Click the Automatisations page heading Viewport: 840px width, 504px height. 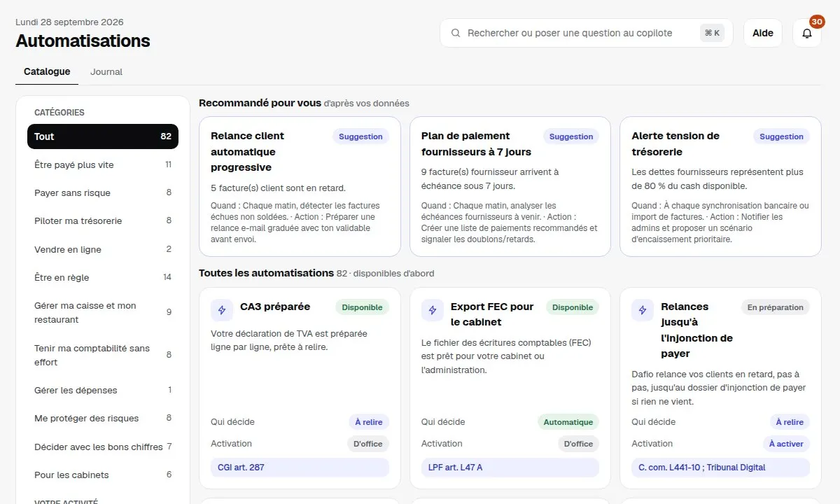[x=83, y=41]
